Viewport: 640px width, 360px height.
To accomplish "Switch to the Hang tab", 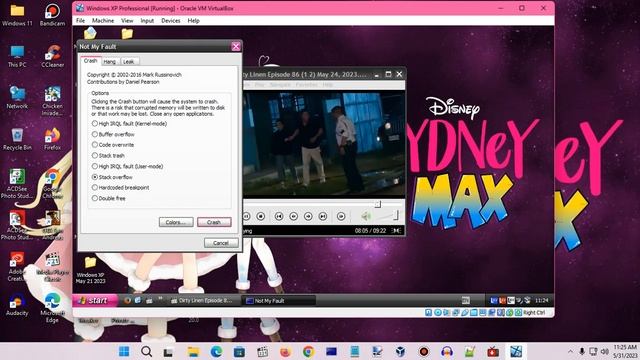I will point(109,62).
